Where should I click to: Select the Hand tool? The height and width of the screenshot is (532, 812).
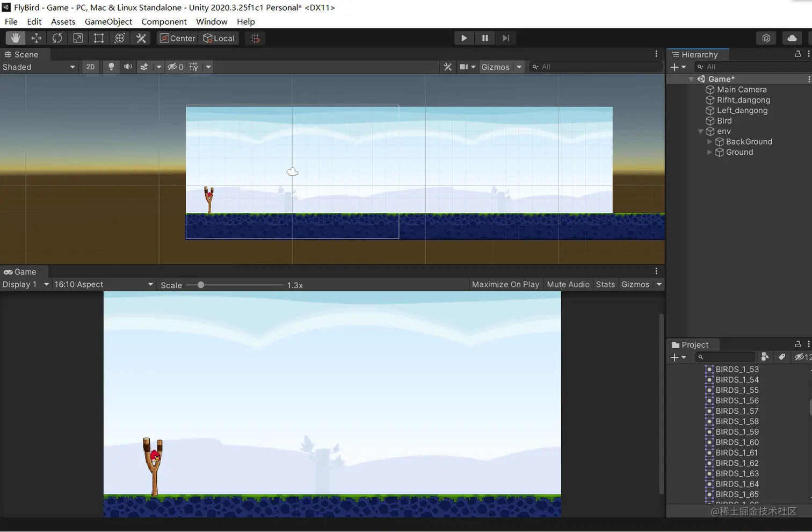[x=16, y=38]
